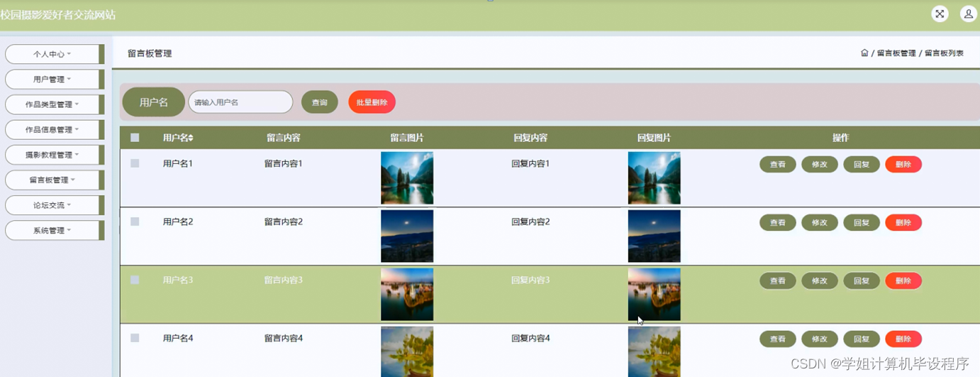Open the user account icon in header
Image resolution: width=980 pixels, height=377 pixels.
(968, 13)
